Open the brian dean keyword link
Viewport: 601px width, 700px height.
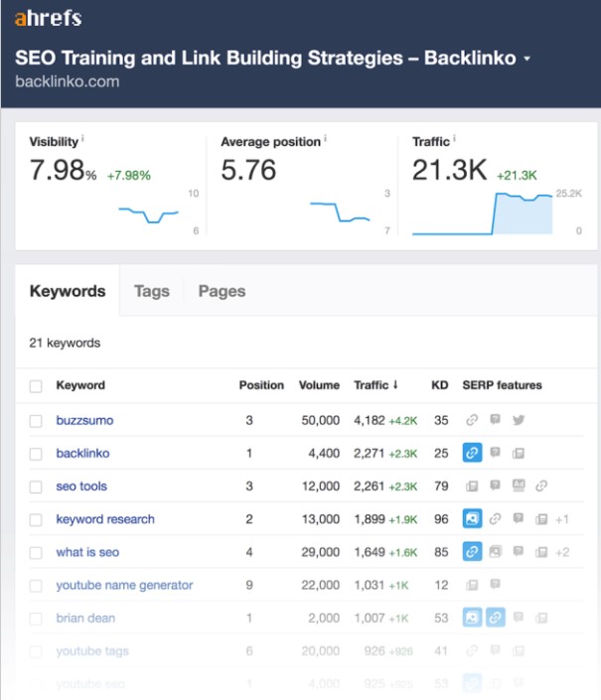85,618
